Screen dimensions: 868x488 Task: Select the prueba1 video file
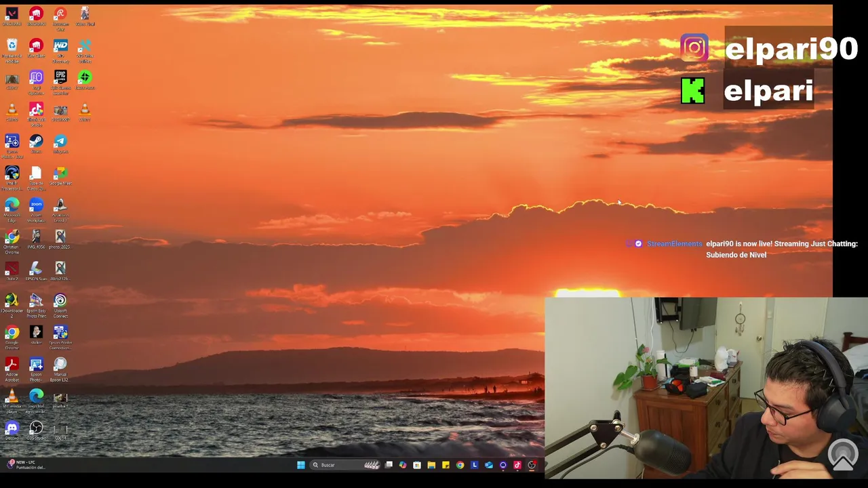[x=60, y=399]
